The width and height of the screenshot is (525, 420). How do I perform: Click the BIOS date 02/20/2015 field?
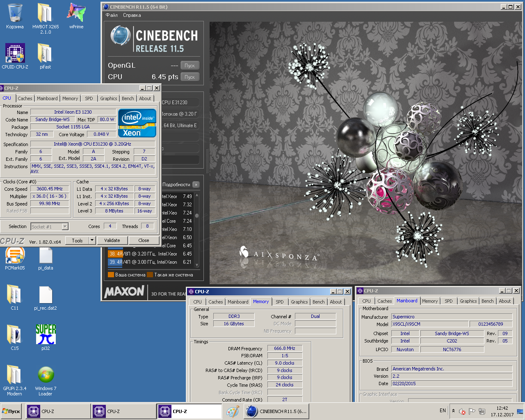pos(452,383)
